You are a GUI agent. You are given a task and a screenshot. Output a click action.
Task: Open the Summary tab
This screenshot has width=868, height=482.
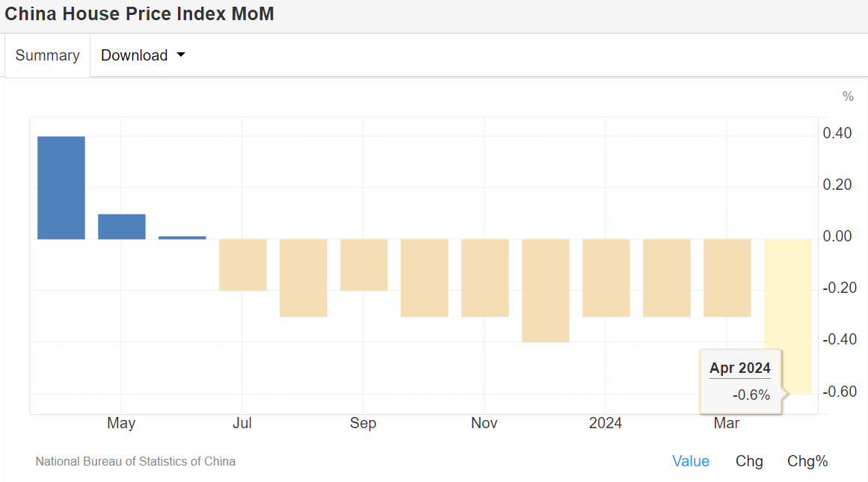[47, 55]
